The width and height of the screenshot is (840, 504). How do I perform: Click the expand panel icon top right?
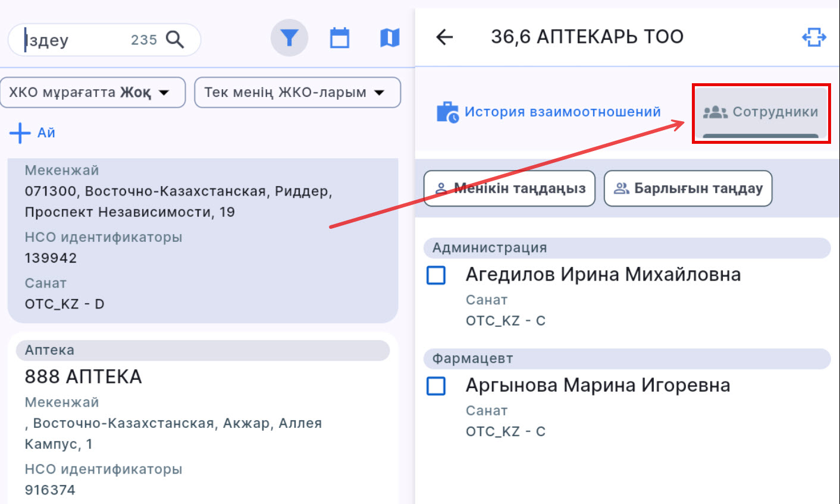point(814,37)
